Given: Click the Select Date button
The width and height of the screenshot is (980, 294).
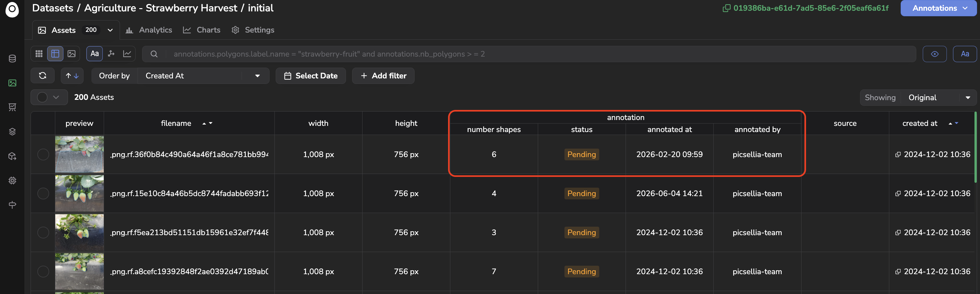Looking at the screenshot, I should coord(311,76).
